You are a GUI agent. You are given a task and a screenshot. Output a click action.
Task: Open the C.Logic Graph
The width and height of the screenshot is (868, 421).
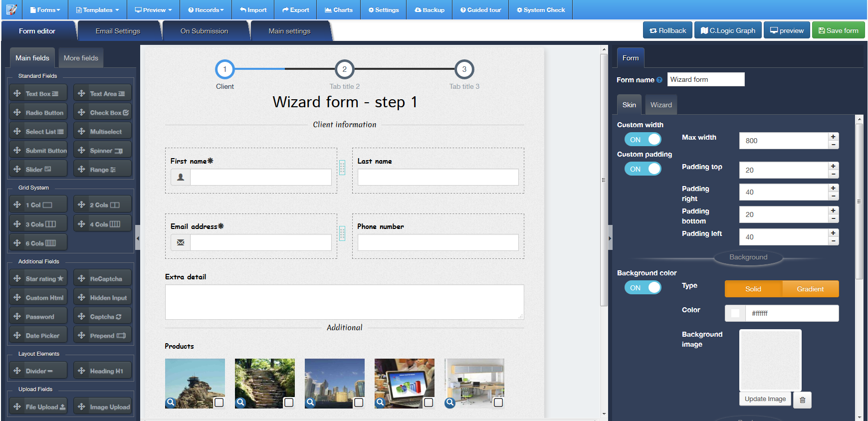[x=728, y=30]
